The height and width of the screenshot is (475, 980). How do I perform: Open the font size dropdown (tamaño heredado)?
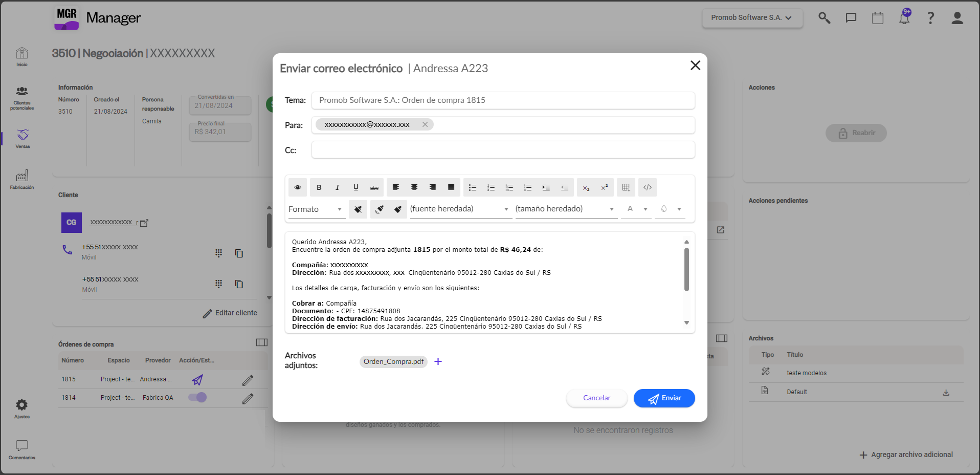566,209
